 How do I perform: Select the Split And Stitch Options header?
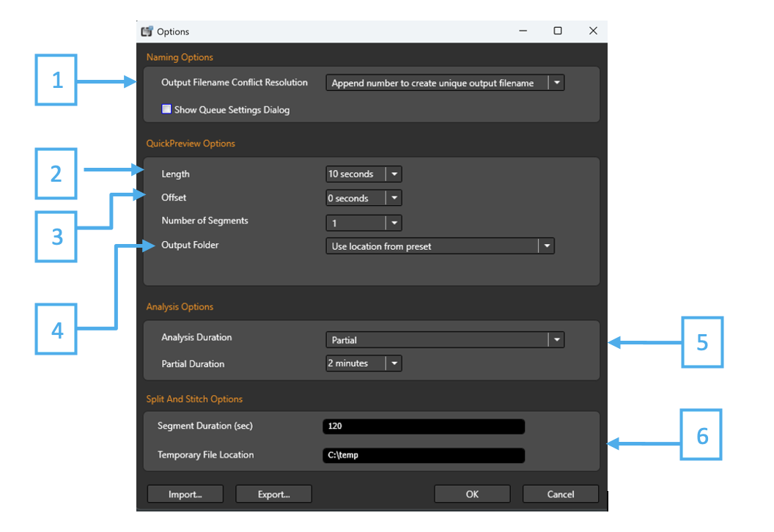pyautogui.click(x=195, y=399)
